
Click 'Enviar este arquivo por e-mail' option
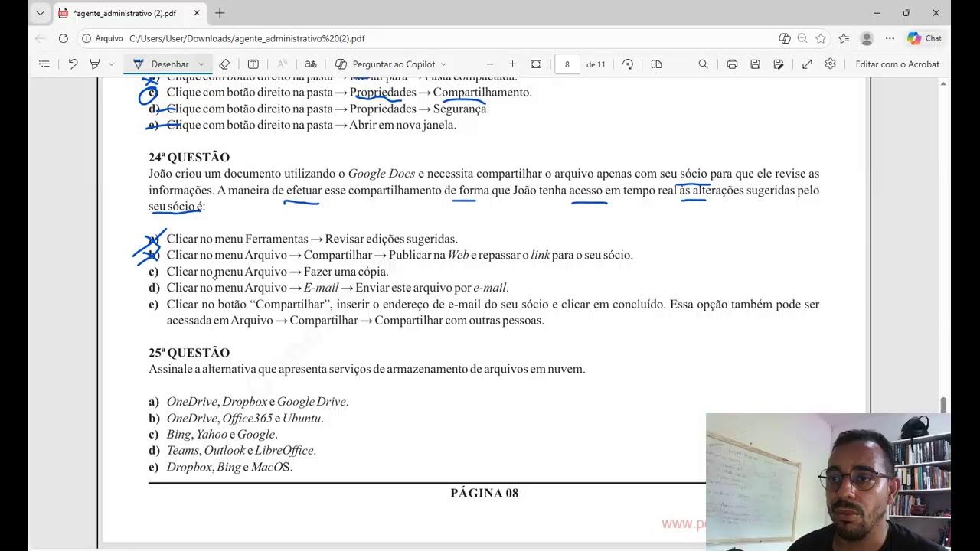pyautogui.click(x=433, y=288)
